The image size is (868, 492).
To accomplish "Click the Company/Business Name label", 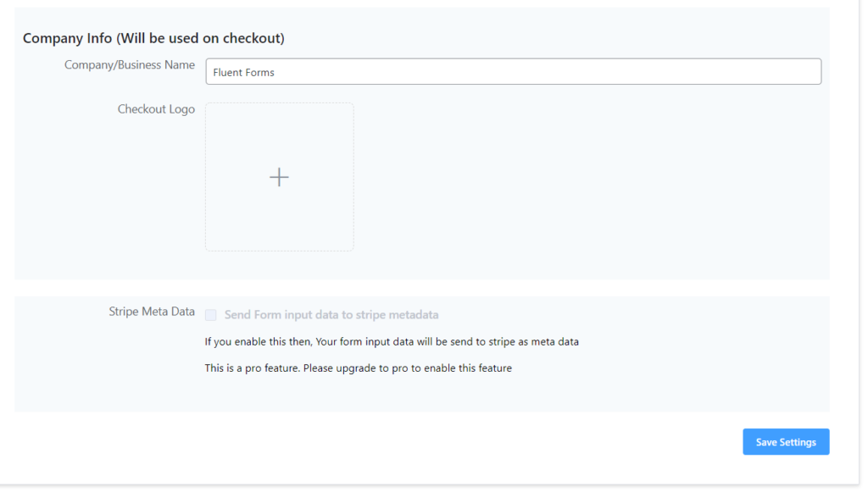I will (129, 64).
